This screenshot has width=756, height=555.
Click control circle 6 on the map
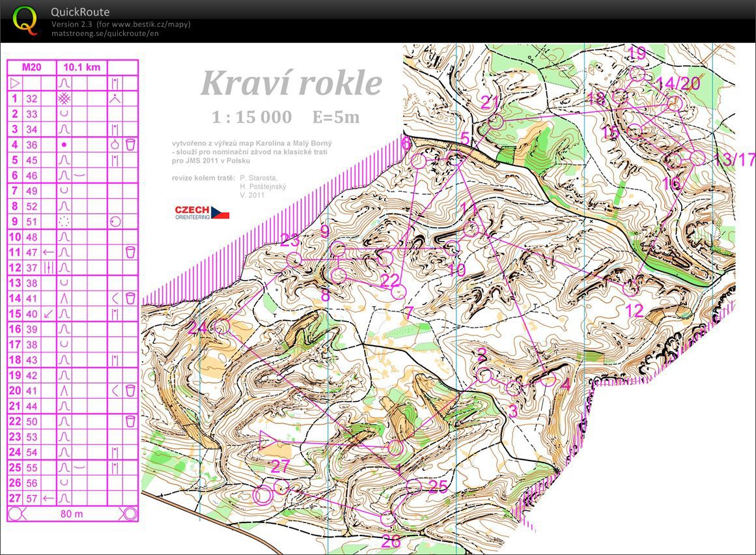(x=419, y=161)
